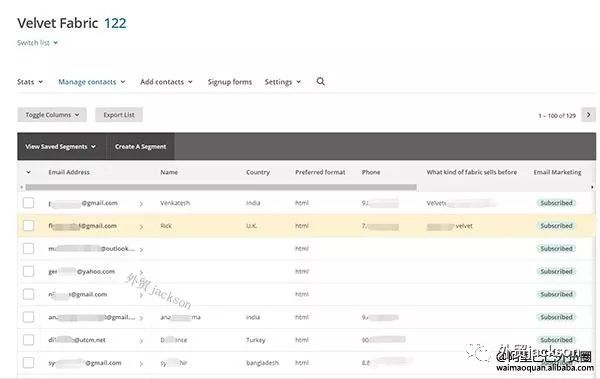The width and height of the screenshot is (600, 379).
Task: Select the checkbox for Rick's row
Action: click(x=28, y=226)
